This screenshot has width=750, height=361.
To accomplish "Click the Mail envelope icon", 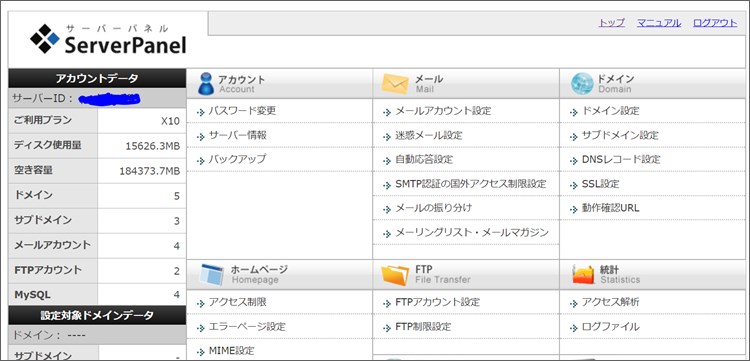I will [395, 84].
